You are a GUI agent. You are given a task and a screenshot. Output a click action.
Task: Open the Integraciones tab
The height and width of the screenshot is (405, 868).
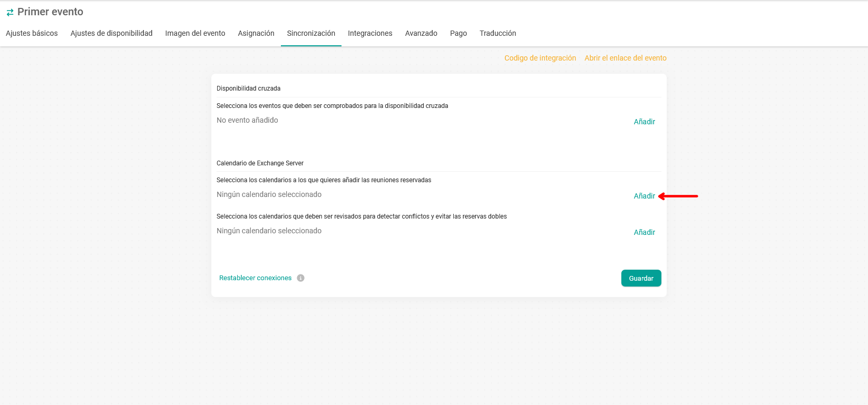click(370, 33)
